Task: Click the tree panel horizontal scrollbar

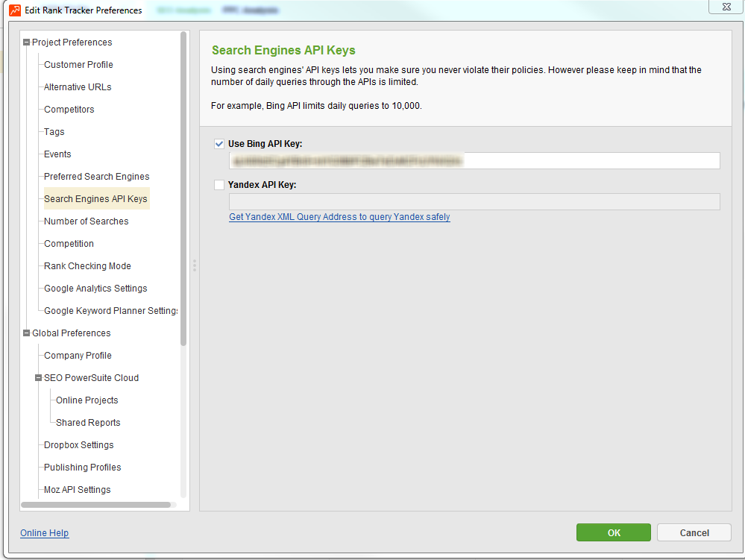Action: click(x=96, y=504)
